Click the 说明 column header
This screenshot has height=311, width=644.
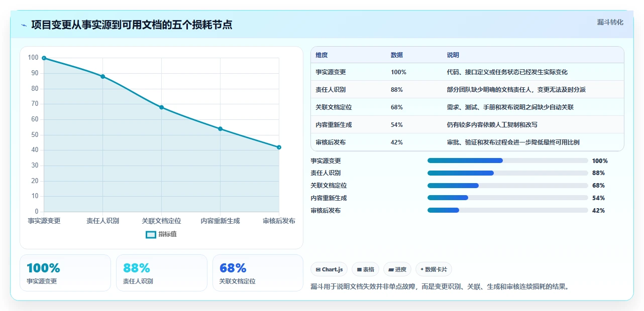[453, 55]
